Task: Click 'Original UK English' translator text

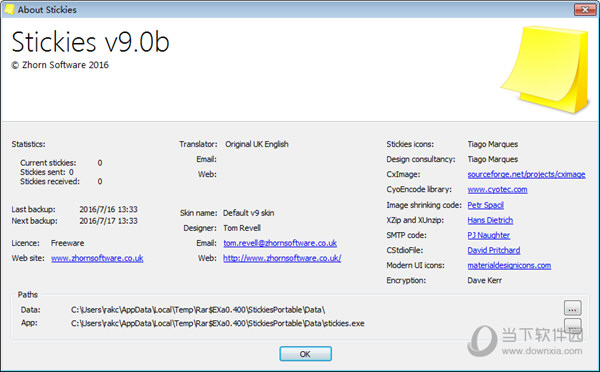Action: pyautogui.click(x=257, y=144)
